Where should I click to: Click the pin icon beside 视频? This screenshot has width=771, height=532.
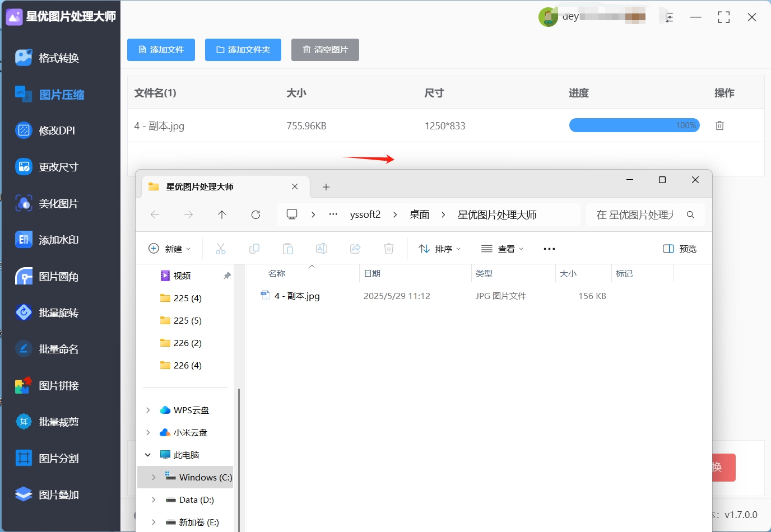pos(227,276)
